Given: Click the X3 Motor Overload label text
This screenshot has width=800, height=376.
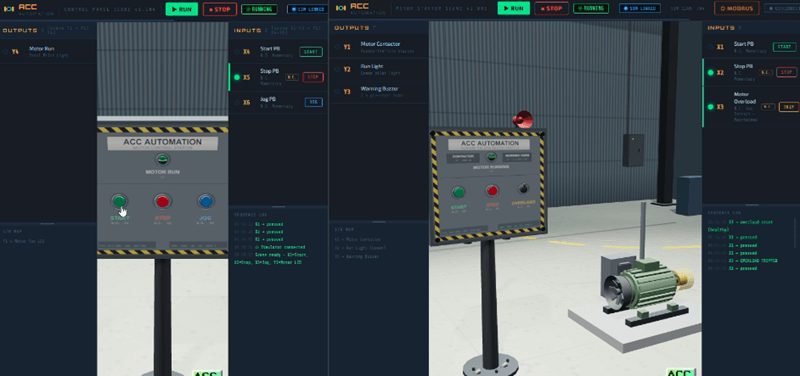Looking at the screenshot, I should [745, 98].
